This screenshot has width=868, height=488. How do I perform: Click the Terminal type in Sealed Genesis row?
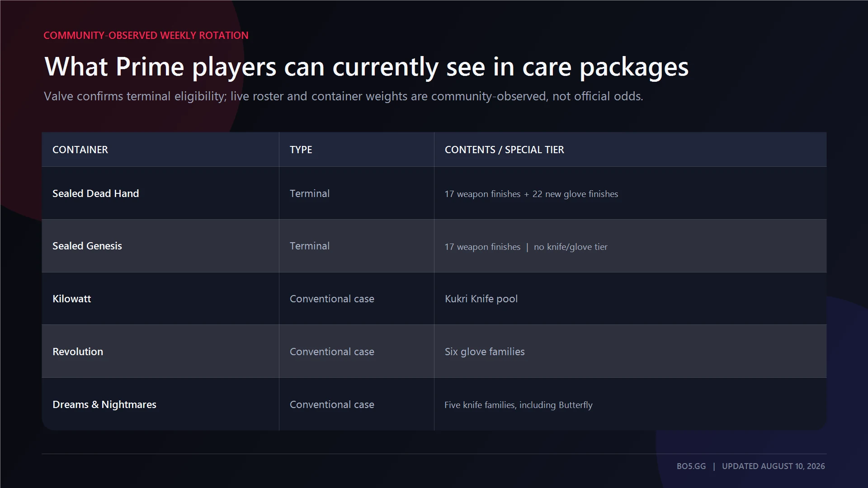[309, 246]
